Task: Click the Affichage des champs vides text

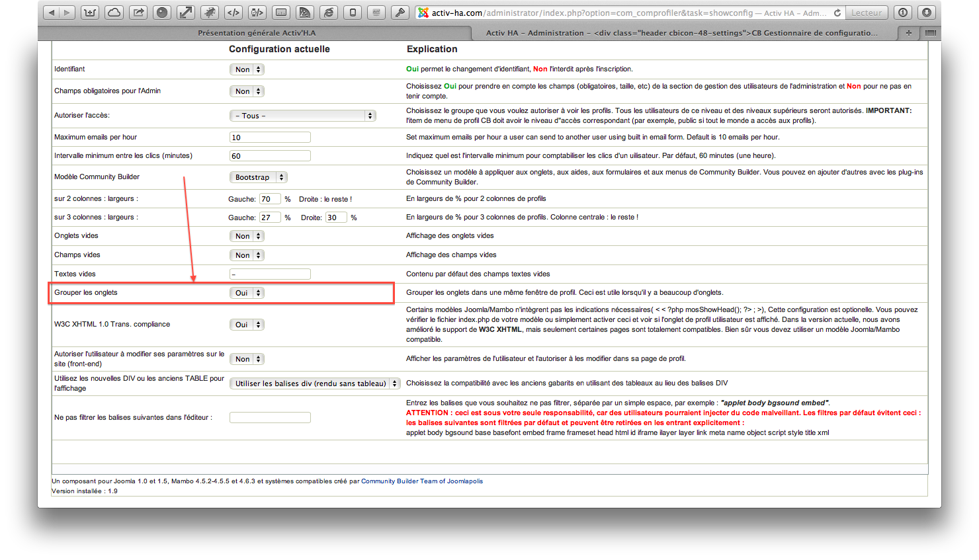Action: [451, 255]
